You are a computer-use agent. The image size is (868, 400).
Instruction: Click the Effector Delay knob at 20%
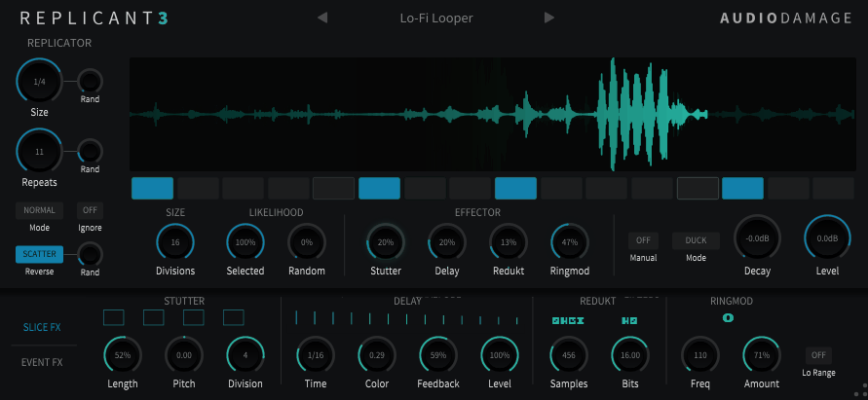pyautogui.click(x=447, y=242)
